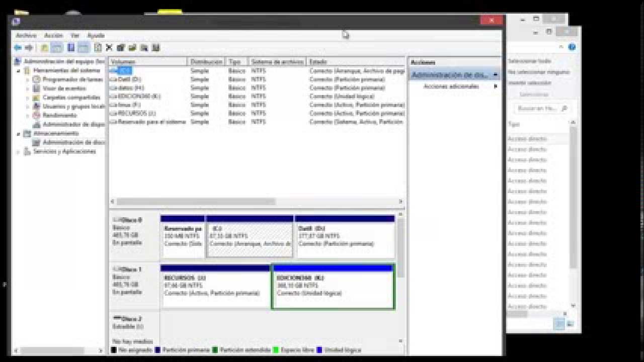Click the Carpetas compartidas folder icon
Viewport: 644px width, 362px height.
click(x=37, y=98)
